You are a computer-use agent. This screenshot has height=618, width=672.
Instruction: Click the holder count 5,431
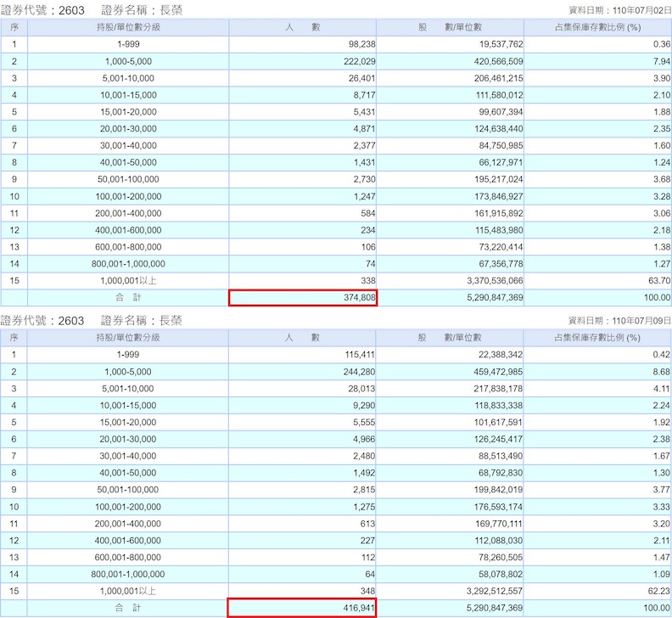pyautogui.click(x=364, y=112)
